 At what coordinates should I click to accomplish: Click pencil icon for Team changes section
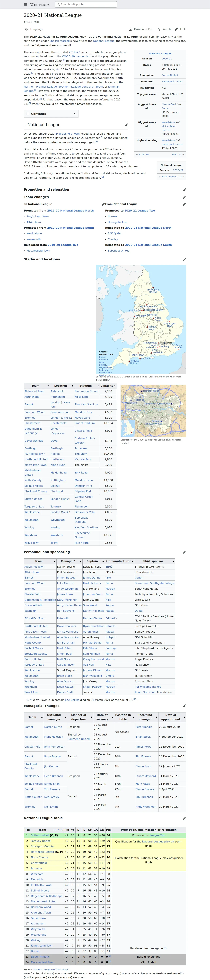(184, 197)
